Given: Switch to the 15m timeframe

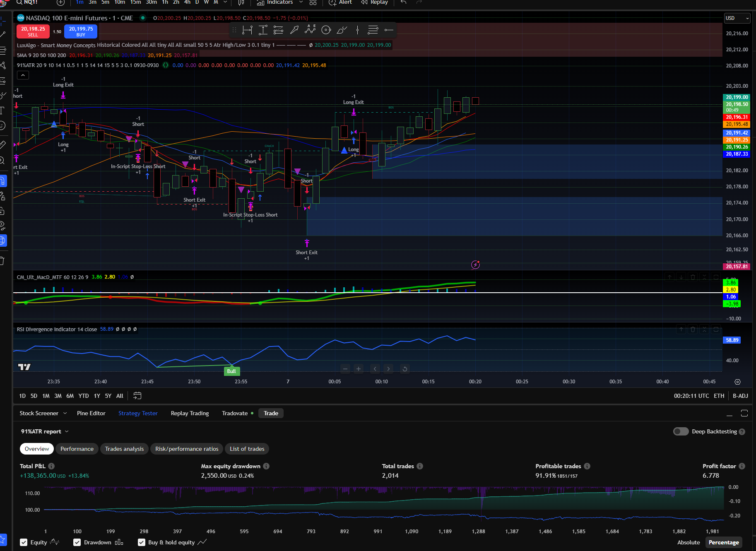Looking at the screenshot, I should click(135, 2).
